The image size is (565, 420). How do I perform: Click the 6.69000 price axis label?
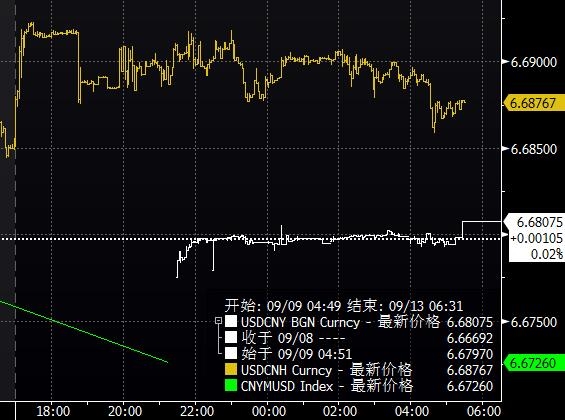[x=534, y=62]
